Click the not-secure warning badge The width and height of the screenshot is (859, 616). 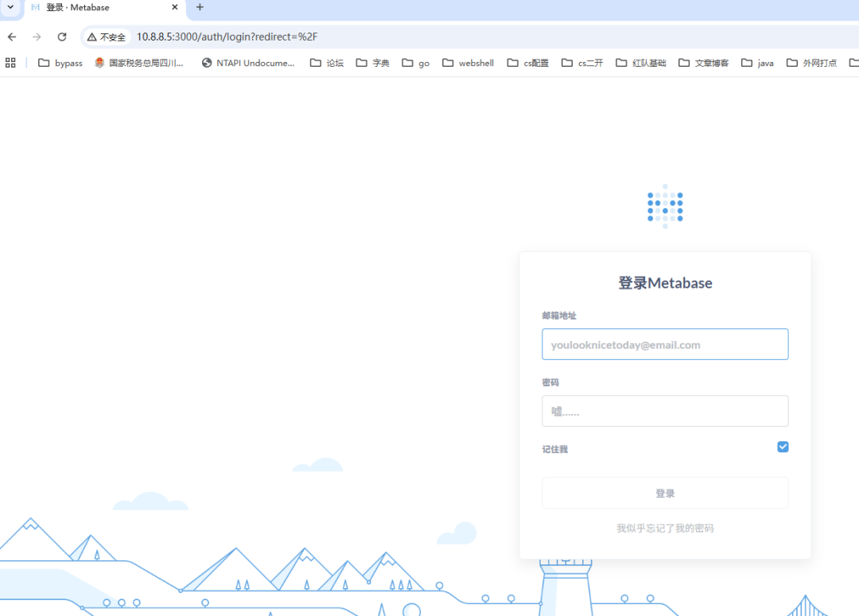pyautogui.click(x=107, y=37)
